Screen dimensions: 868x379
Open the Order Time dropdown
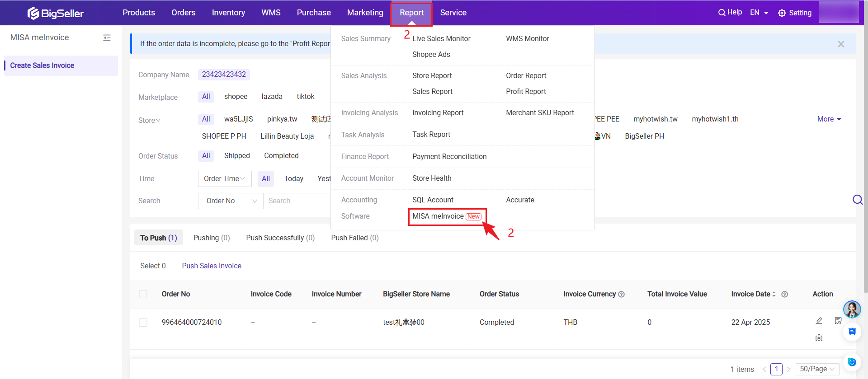tap(225, 179)
